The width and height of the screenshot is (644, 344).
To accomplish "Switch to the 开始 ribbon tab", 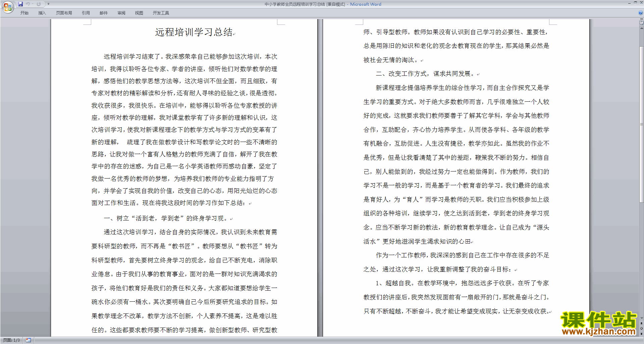I will (24, 13).
